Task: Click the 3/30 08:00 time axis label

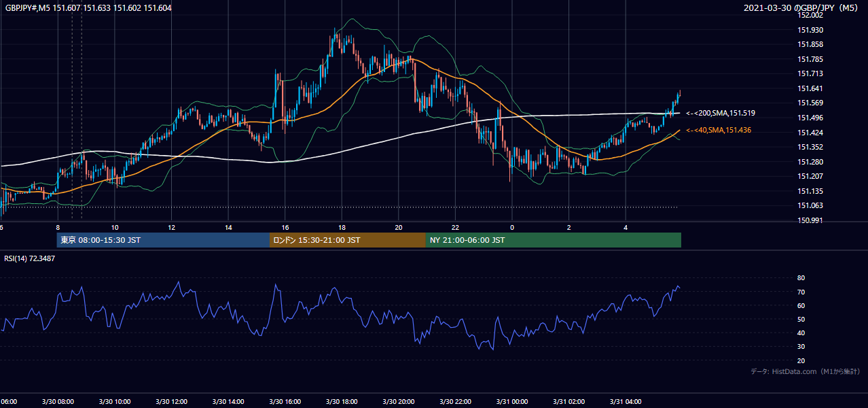Action: point(58,402)
